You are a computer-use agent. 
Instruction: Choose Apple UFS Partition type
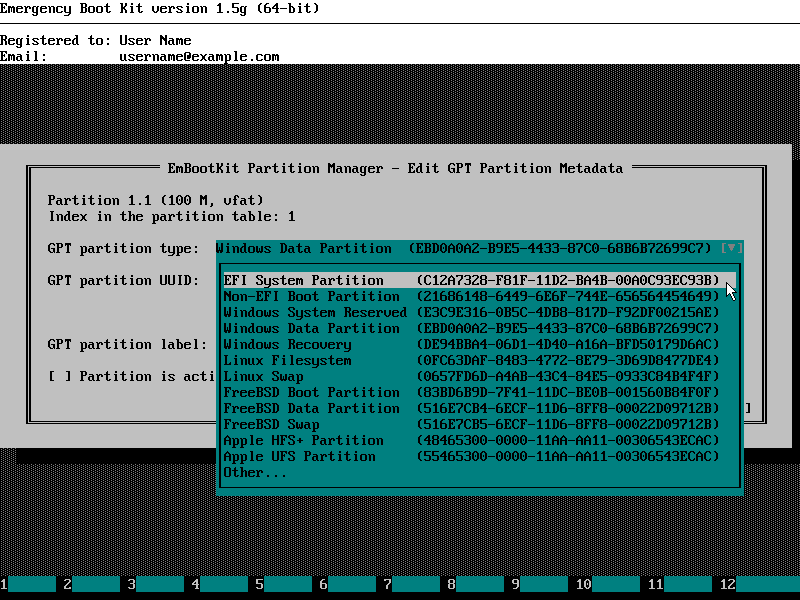pos(479,456)
